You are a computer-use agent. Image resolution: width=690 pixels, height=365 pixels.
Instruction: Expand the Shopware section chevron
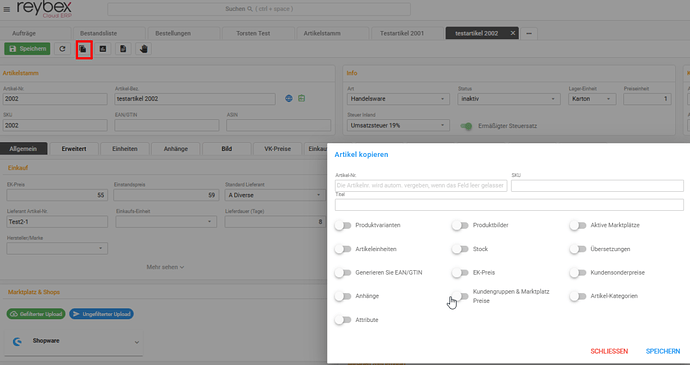tap(137, 342)
